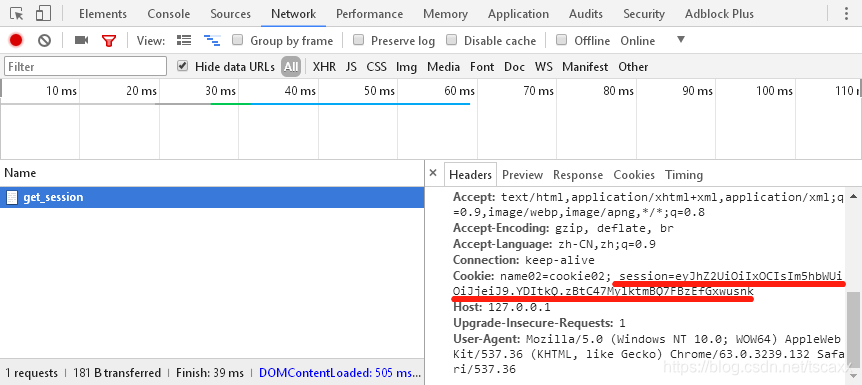Filter requests by Media
The width and height of the screenshot is (862, 385).
pos(443,67)
